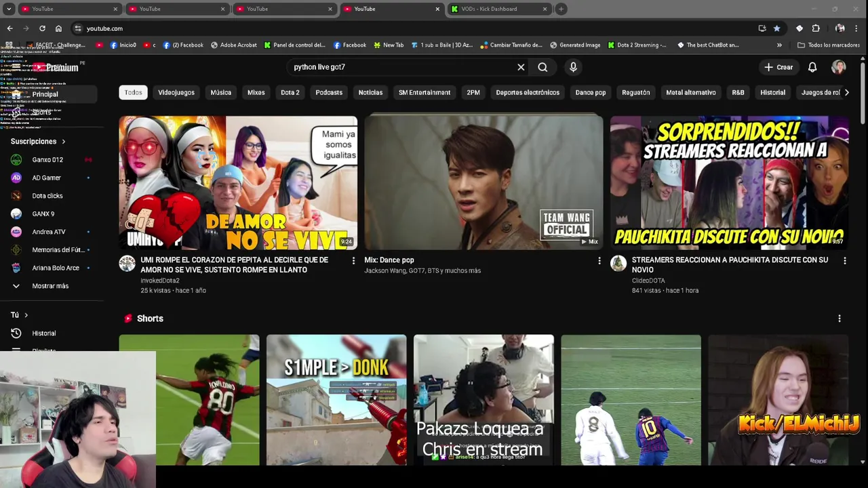Click the browser home button
This screenshot has width=868, height=488.
58,28
